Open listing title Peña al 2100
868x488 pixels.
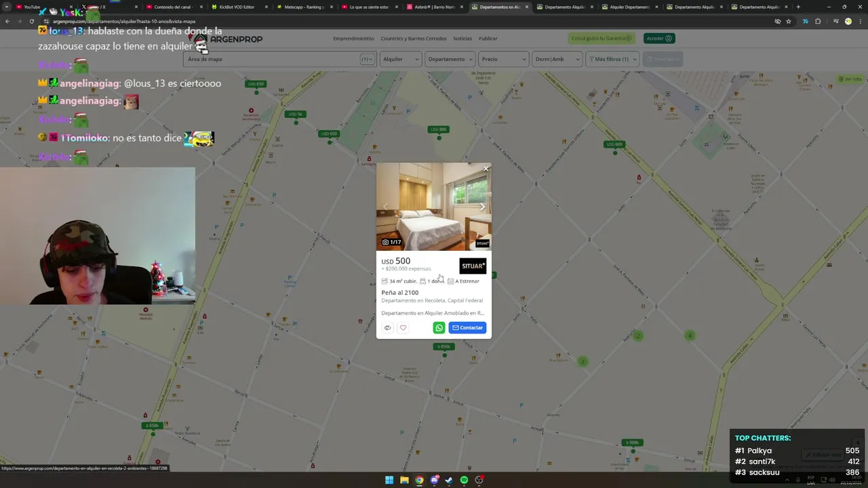(x=399, y=293)
